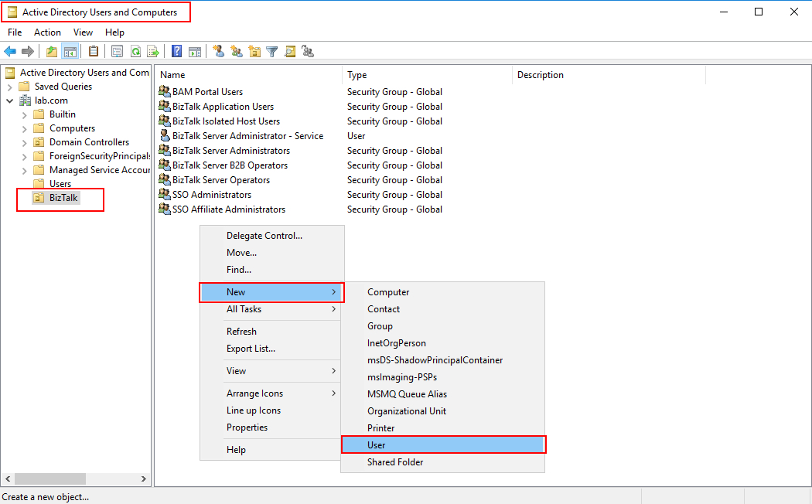This screenshot has height=504, width=812.
Task: Select Refresh in the context menu
Action: click(272, 331)
